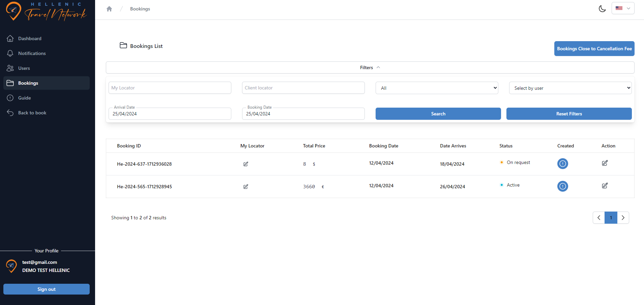This screenshot has height=305, width=644.
Task: Toggle dark mode moon icon
Action: coord(602,9)
